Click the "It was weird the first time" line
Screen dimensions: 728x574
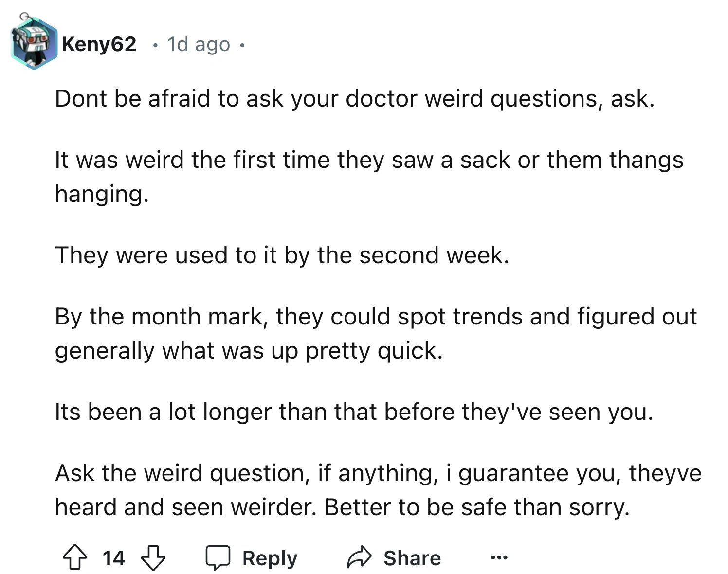tap(369, 160)
